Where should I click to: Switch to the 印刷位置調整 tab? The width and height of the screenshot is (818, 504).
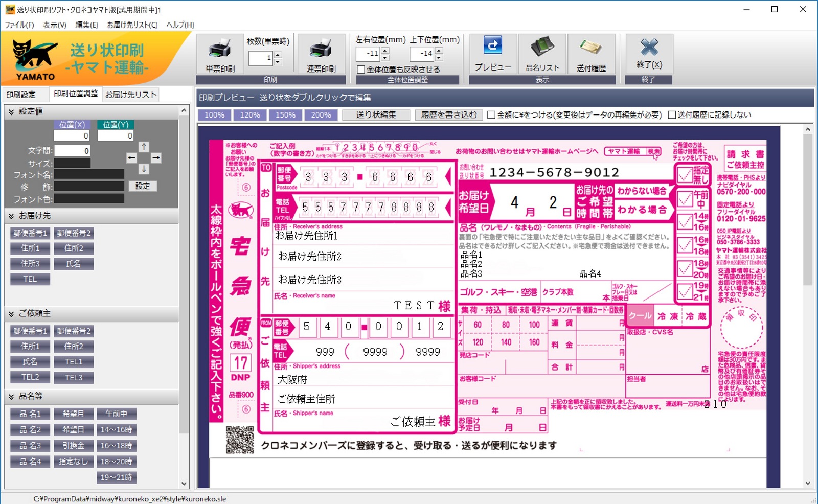76,94
